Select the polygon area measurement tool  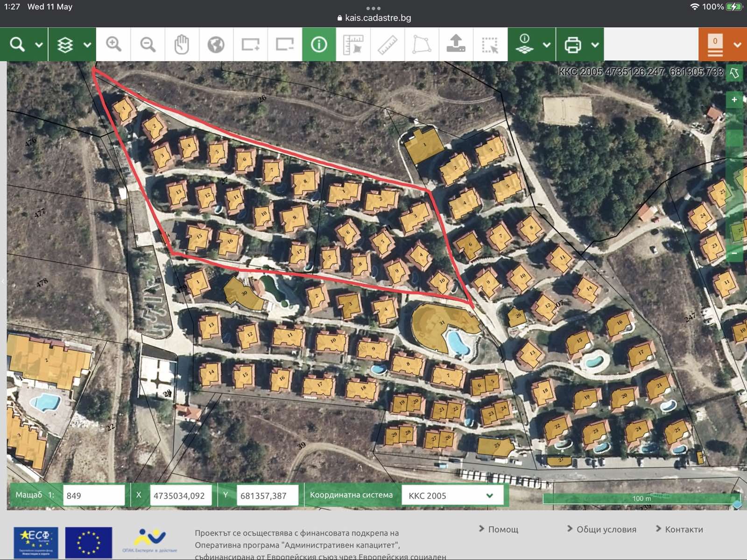click(x=422, y=45)
